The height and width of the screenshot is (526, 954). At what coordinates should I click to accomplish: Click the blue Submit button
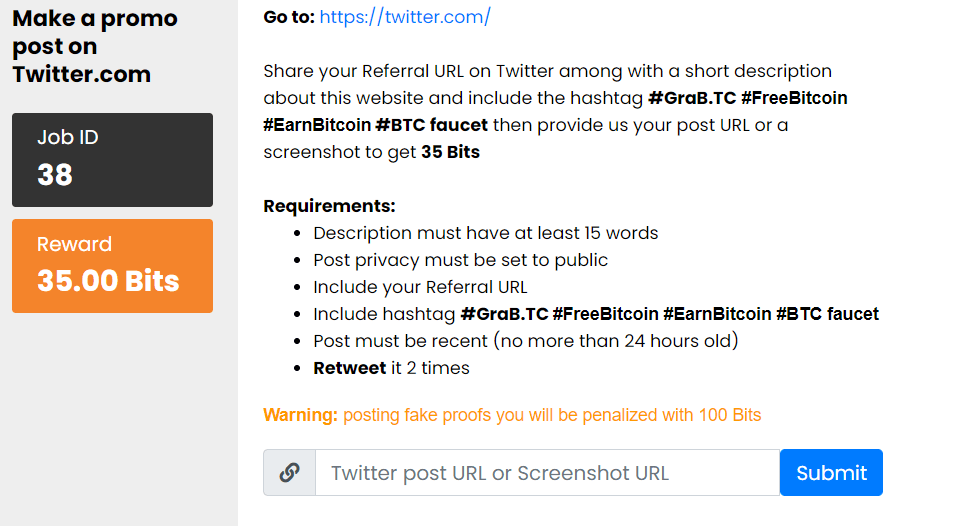pyautogui.click(x=831, y=472)
